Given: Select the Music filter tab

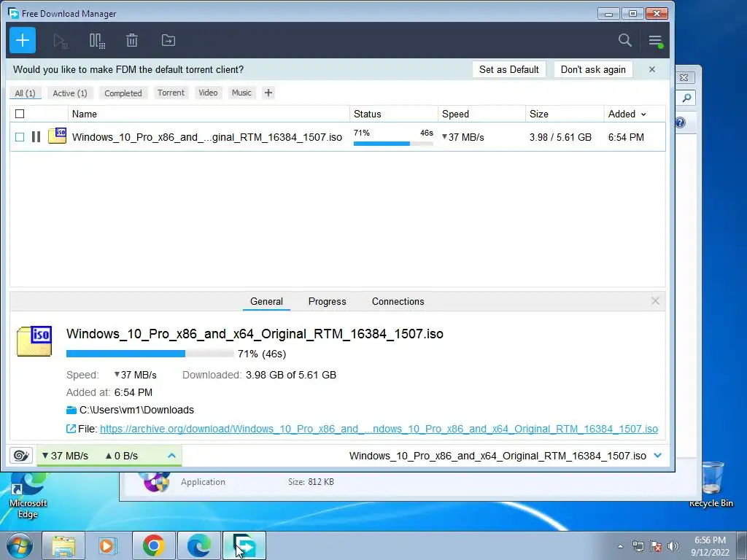Looking at the screenshot, I should tap(241, 93).
